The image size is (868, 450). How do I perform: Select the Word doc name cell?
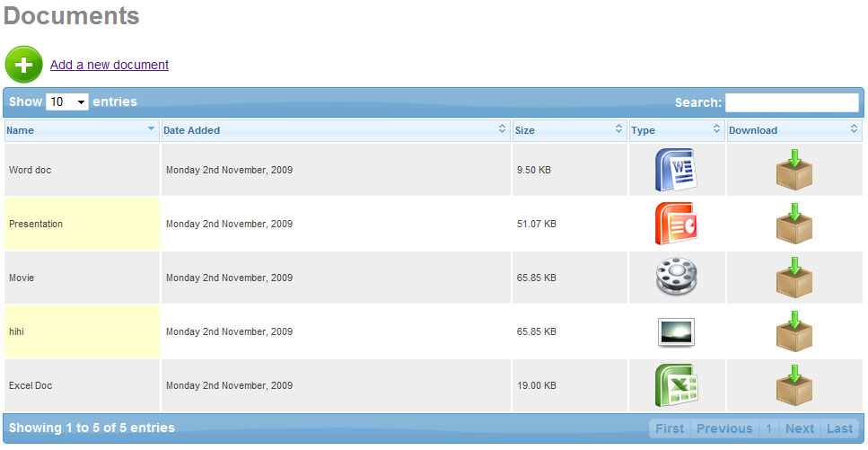coord(82,170)
